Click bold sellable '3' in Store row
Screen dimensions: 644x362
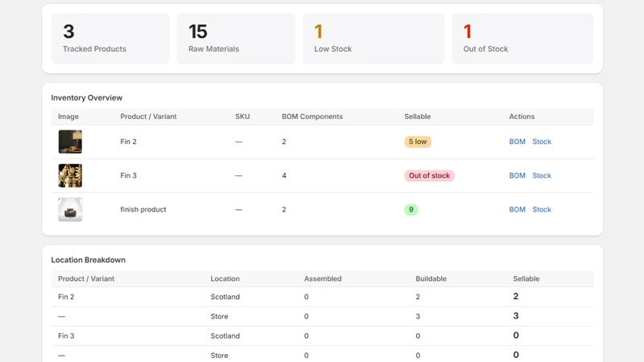(x=516, y=315)
